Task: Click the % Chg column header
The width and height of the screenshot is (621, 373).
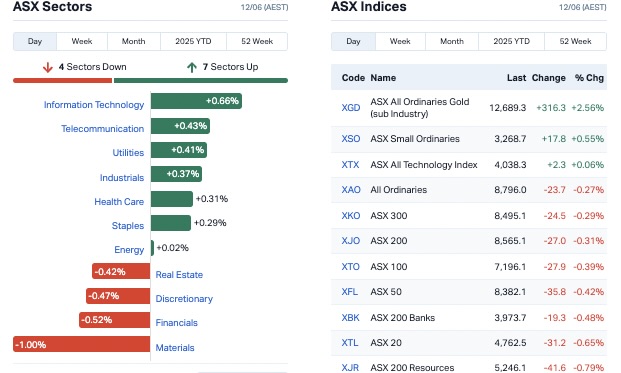Action: (589, 78)
